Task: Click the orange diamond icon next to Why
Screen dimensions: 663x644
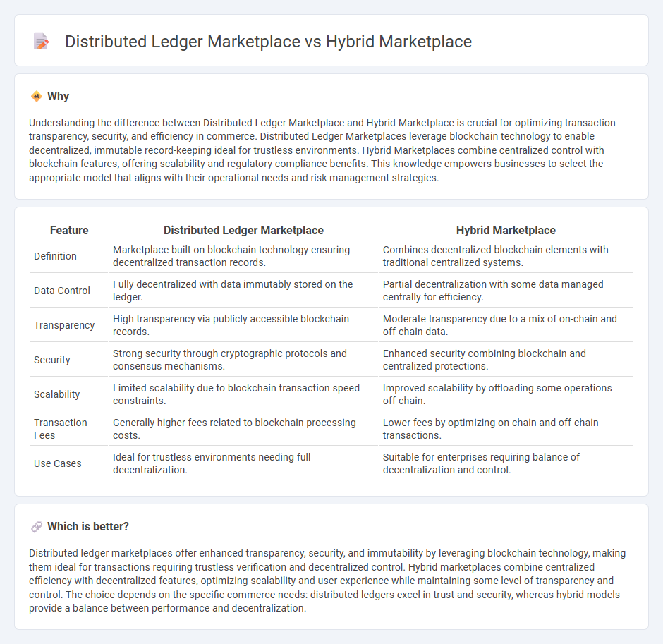Action: [x=37, y=96]
